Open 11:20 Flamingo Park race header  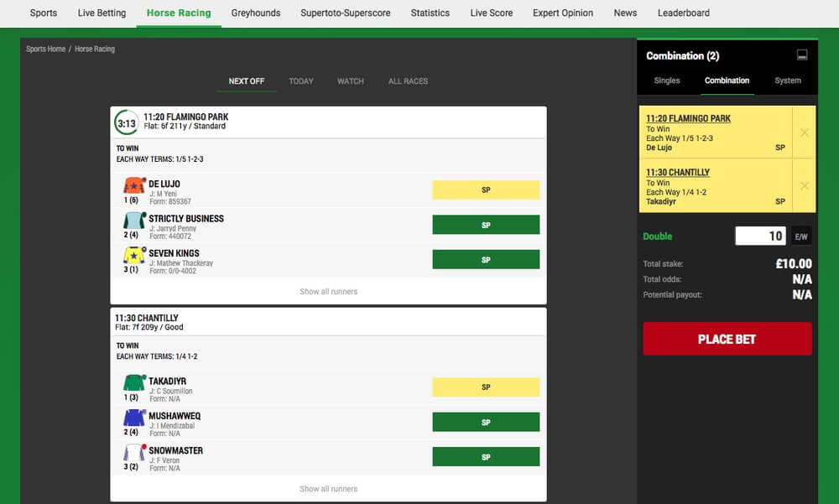coord(185,117)
